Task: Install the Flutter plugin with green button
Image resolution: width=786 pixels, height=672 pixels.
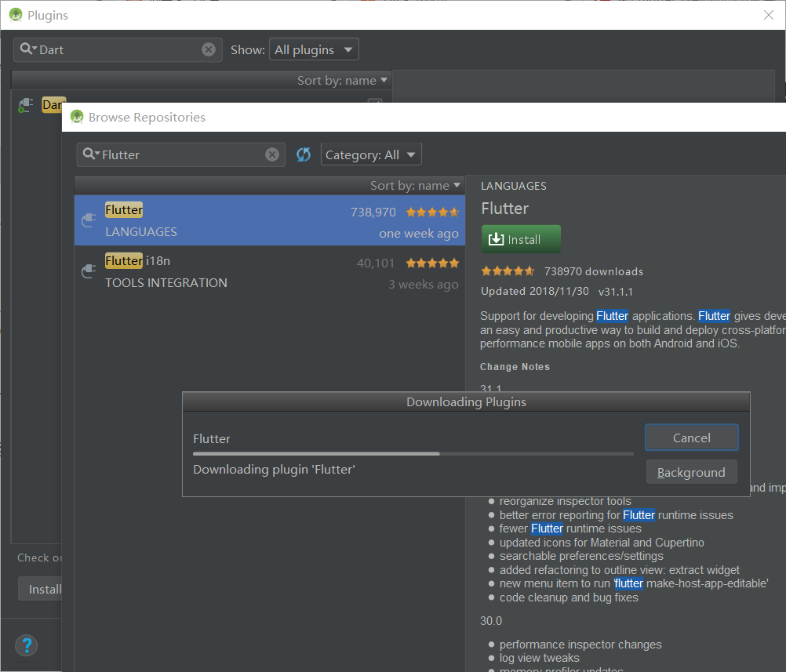Action: pos(521,239)
